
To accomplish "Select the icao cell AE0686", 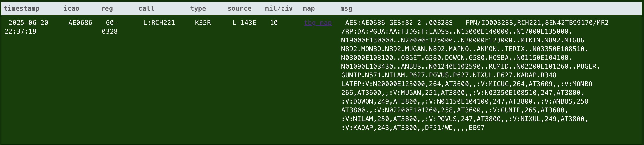I will [x=80, y=23].
